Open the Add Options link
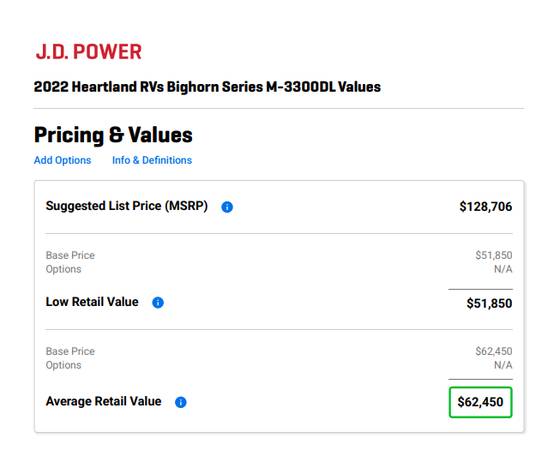The height and width of the screenshot is (450, 554). [63, 160]
